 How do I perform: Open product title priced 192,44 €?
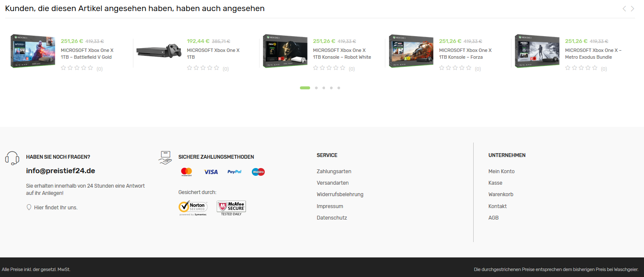click(213, 54)
